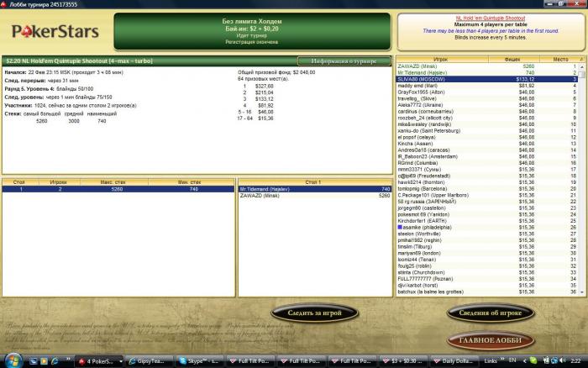The width and height of the screenshot is (588, 368).
Task: Select IR_Baboon23 (Amsterdam) player row
Action: [486, 156]
